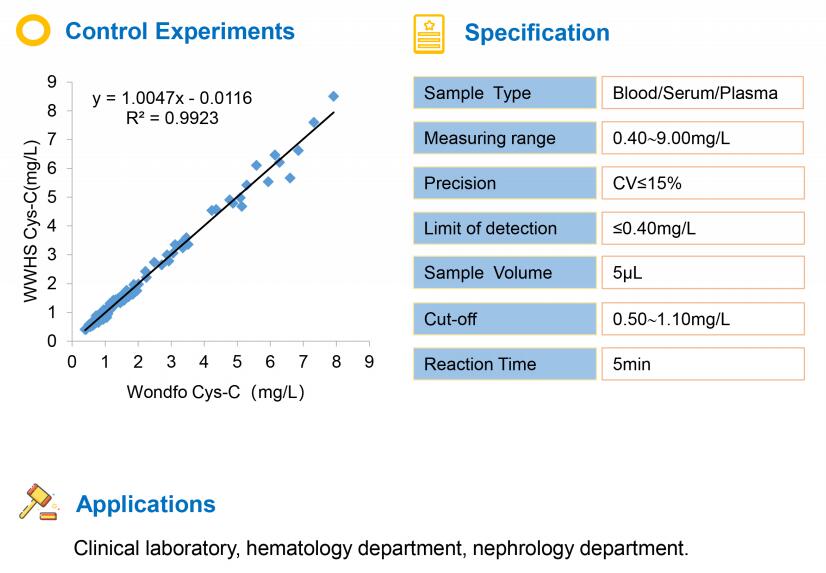
Task: Select the Sample Volume 5μL value box
Action: 703,272
